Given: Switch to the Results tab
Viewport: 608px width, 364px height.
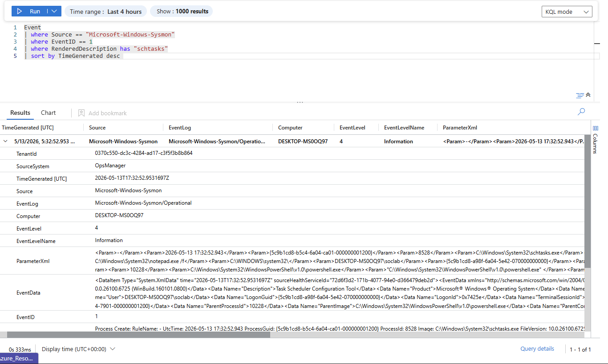Looking at the screenshot, I should (x=20, y=113).
